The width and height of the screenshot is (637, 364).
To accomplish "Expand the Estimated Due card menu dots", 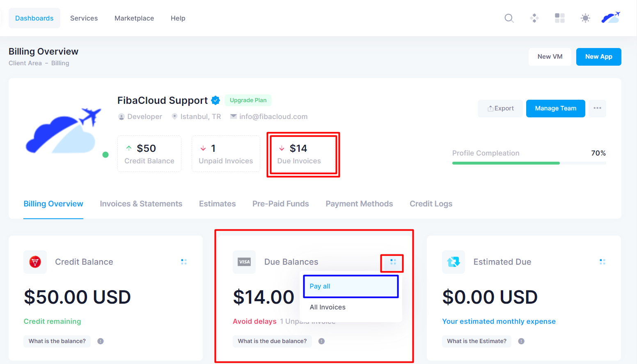I will [x=602, y=262].
